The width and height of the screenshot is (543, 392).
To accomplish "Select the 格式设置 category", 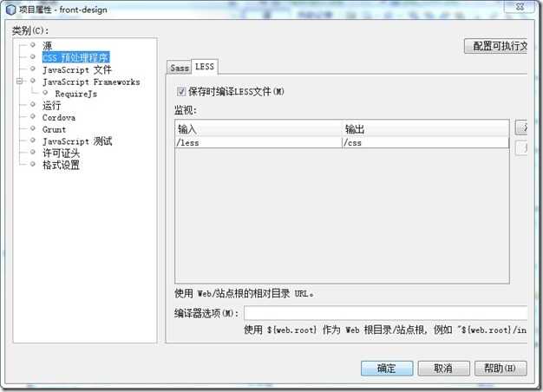I will (x=61, y=165).
